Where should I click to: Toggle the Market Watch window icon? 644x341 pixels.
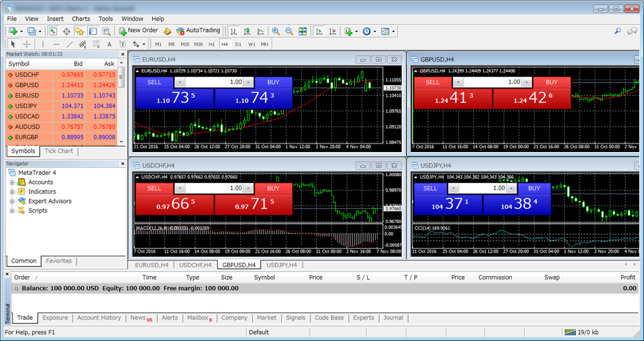53,31
